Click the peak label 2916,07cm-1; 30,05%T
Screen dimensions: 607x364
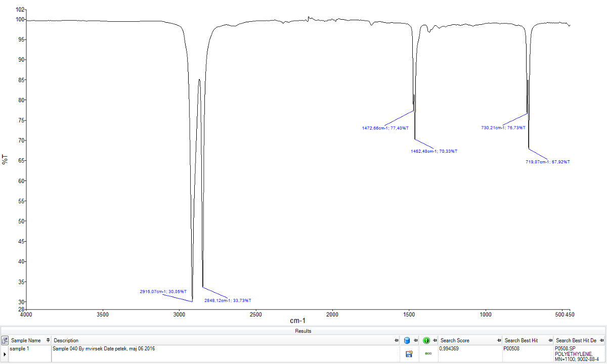[163, 292]
